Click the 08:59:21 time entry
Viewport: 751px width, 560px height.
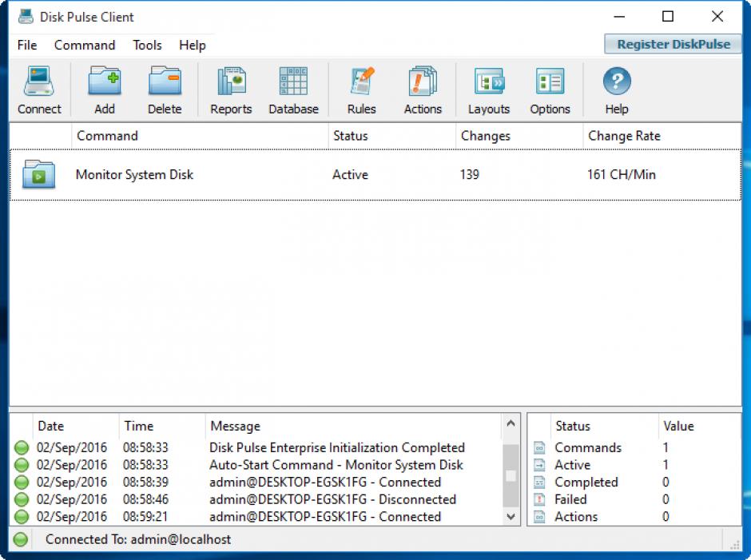145,517
